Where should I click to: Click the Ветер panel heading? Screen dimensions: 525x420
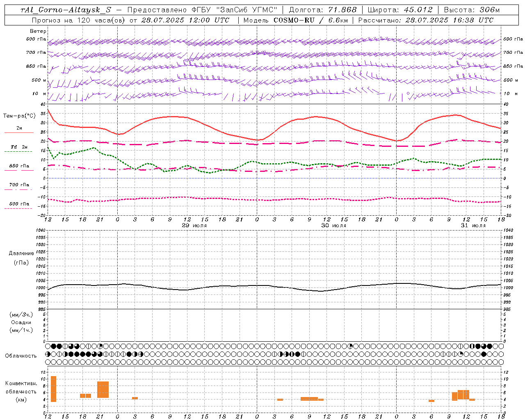[38, 31]
